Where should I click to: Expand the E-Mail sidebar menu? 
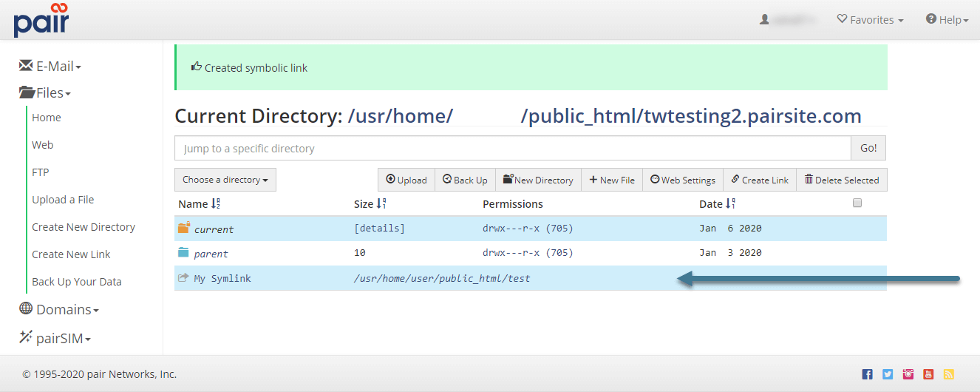pos(50,67)
